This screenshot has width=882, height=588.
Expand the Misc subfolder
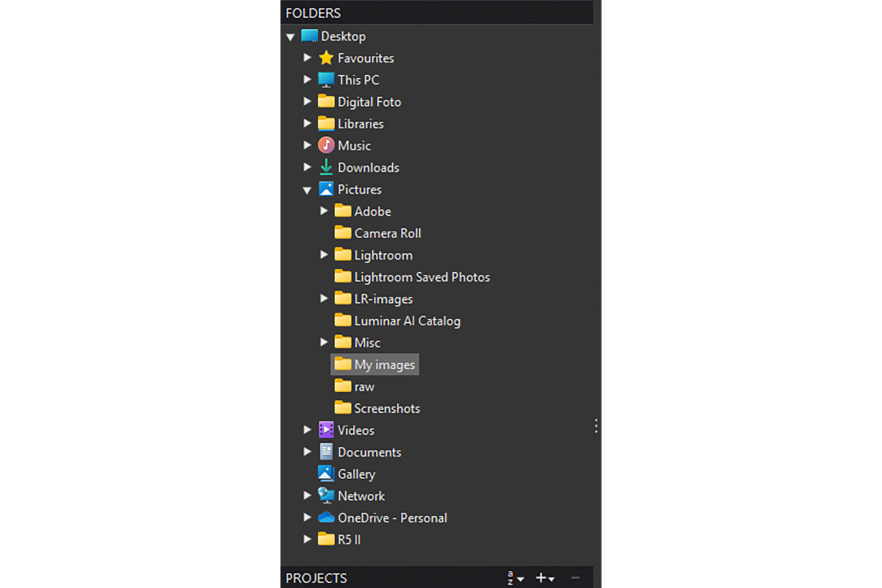click(324, 342)
